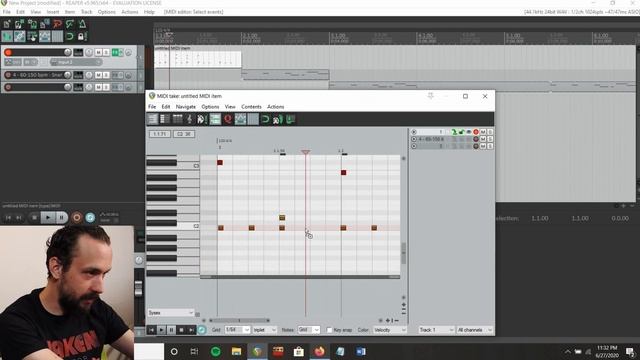The image size is (640, 360).
Task: Open the All channels dropdown
Action: pos(475,330)
